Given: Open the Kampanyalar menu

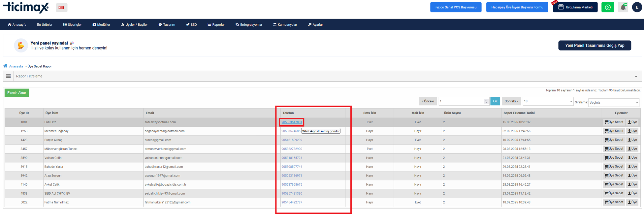Looking at the screenshot, I should click(285, 25).
